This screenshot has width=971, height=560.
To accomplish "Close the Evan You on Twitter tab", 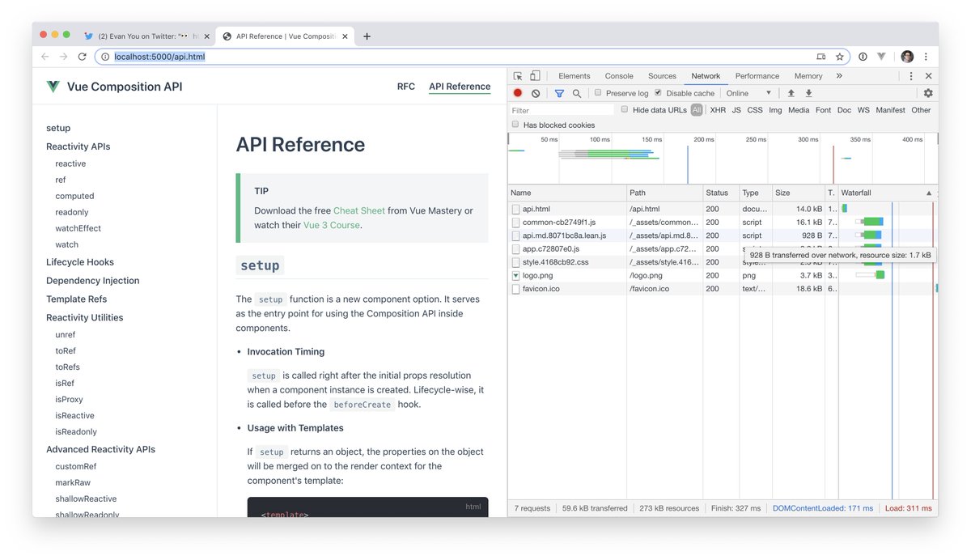I will 206,36.
